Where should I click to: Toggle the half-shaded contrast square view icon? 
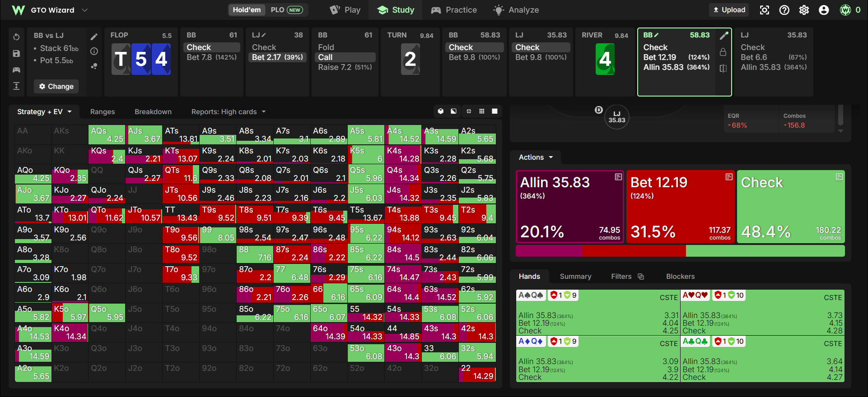click(x=453, y=111)
